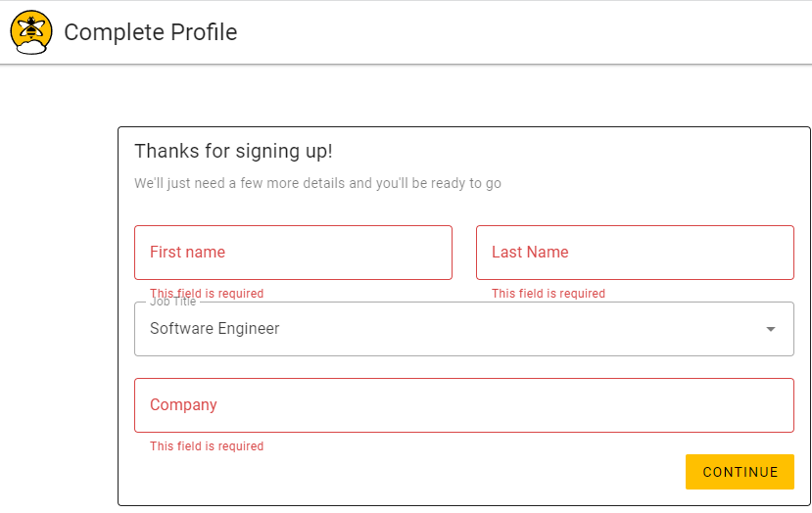The width and height of the screenshot is (812, 513).
Task: Expand the Job Title caret arrow
Action: click(771, 329)
